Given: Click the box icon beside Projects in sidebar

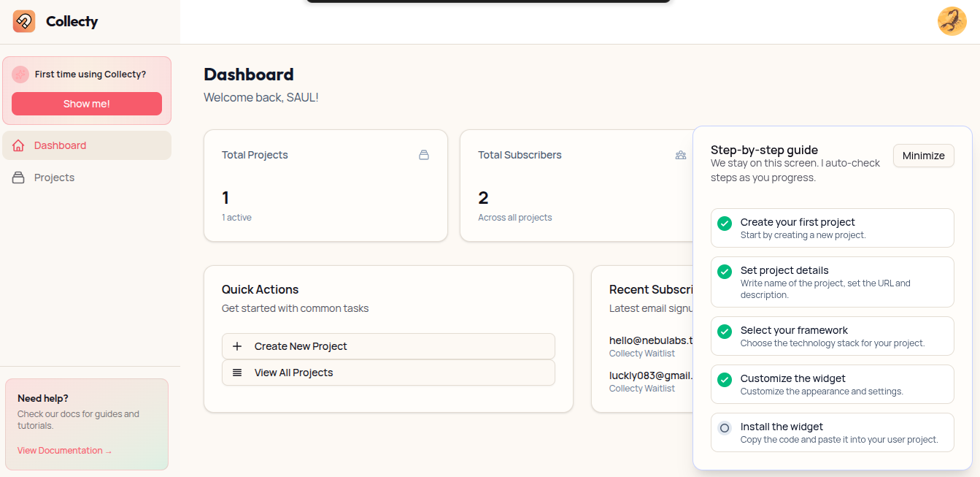Looking at the screenshot, I should 18,177.
